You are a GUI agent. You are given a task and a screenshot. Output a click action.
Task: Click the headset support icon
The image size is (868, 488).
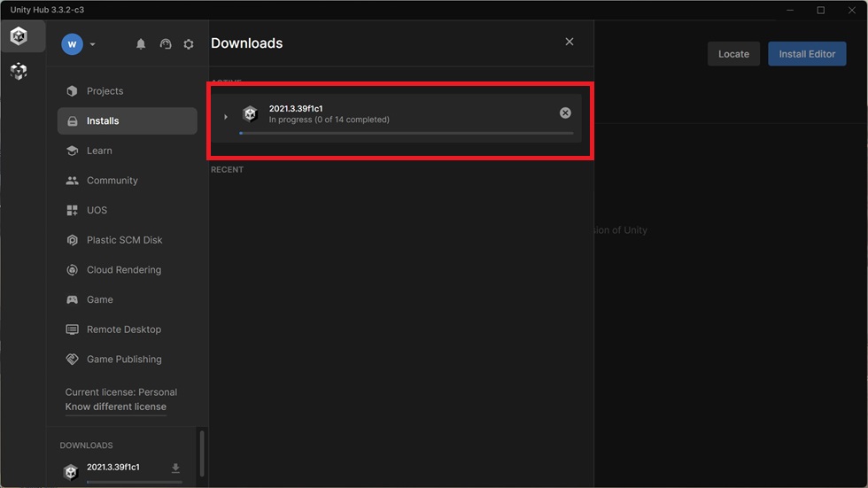point(166,43)
